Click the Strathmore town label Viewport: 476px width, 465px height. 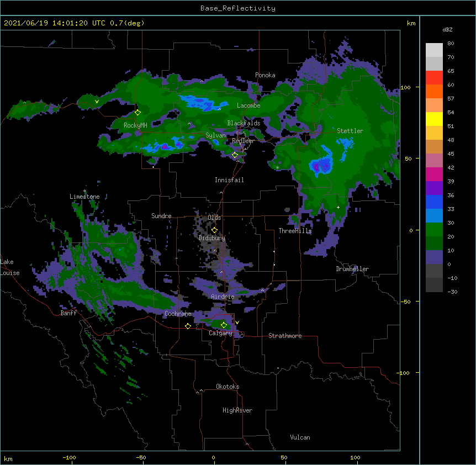pos(285,336)
